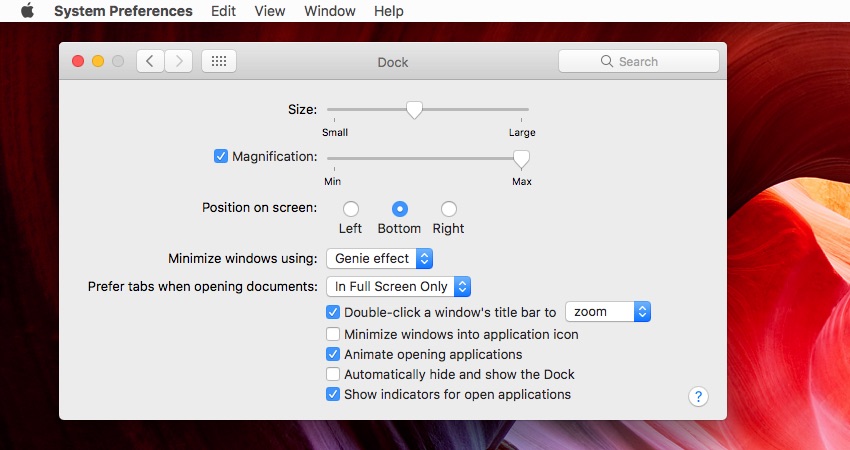Open the Genie effect dropdown
Viewport: 850px width, 450px height.
pyautogui.click(x=379, y=259)
